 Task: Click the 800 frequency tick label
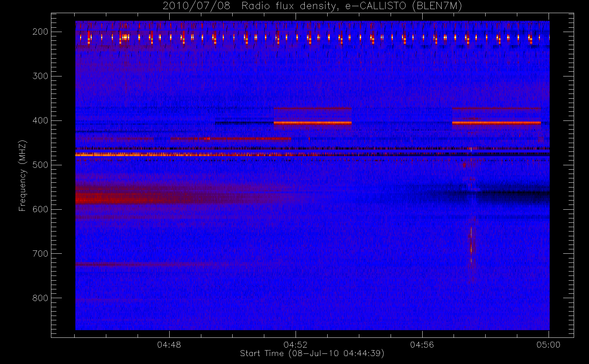coord(40,298)
